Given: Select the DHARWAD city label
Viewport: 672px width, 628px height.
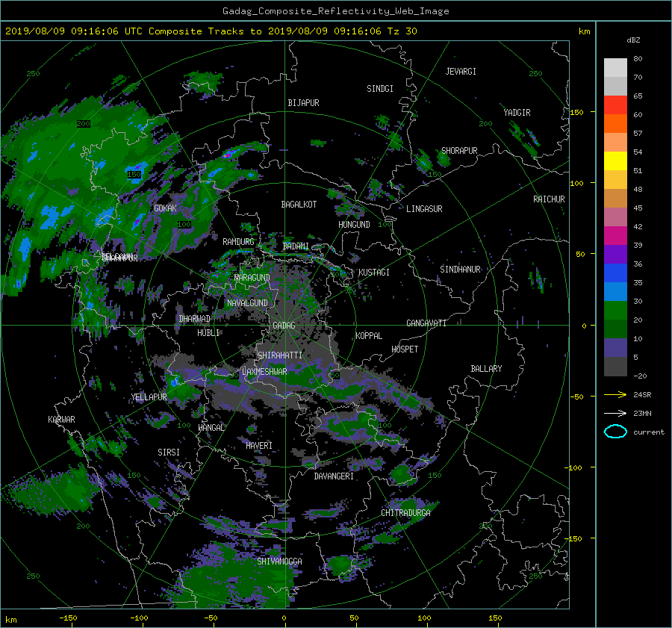Looking at the screenshot, I should (x=195, y=319).
